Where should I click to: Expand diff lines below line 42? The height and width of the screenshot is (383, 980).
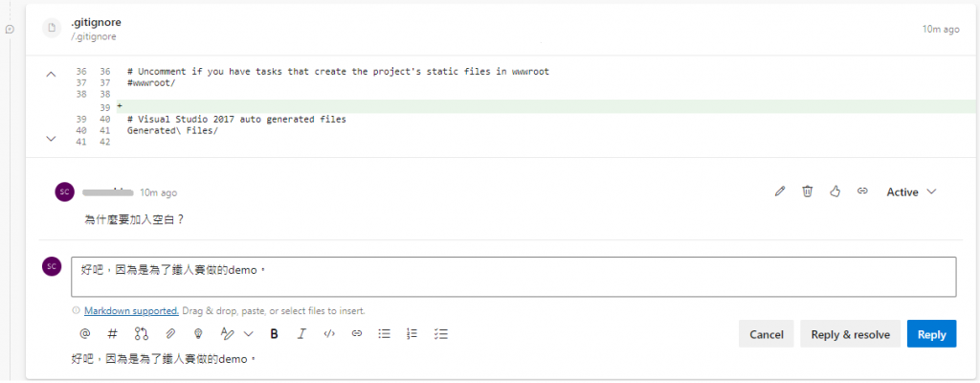click(52, 139)
